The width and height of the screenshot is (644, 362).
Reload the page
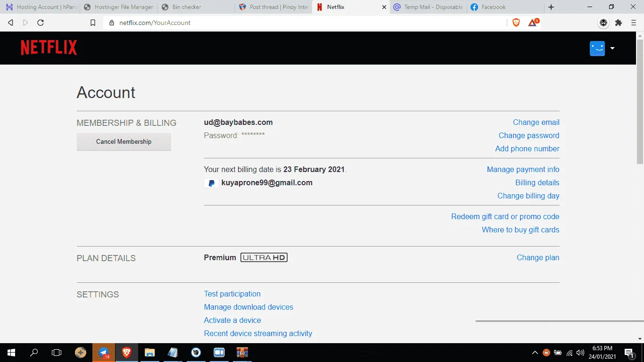[x=41, y=23]
